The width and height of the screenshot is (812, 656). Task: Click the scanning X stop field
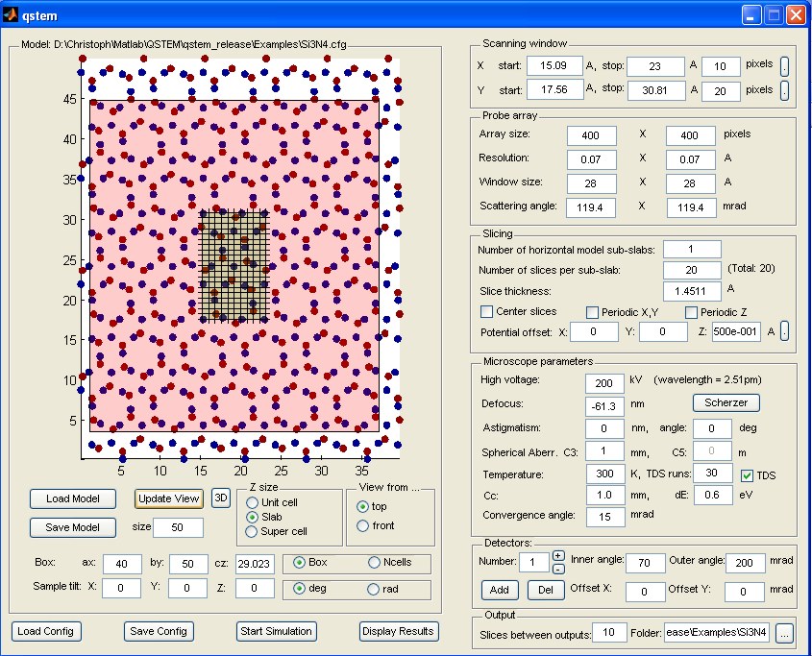point(655,66)
